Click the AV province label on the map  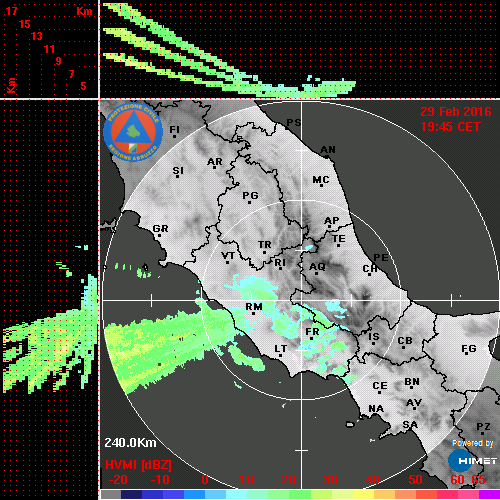414,403
